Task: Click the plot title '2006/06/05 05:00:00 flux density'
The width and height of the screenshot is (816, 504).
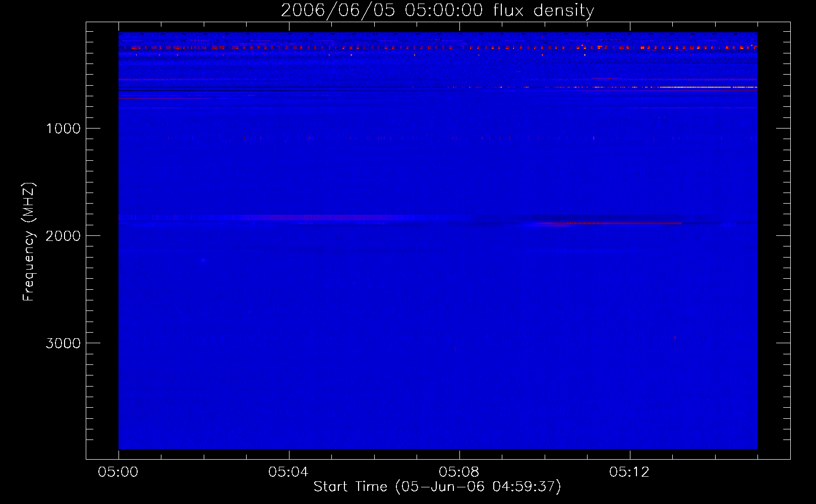Action: tap(437, 11)
